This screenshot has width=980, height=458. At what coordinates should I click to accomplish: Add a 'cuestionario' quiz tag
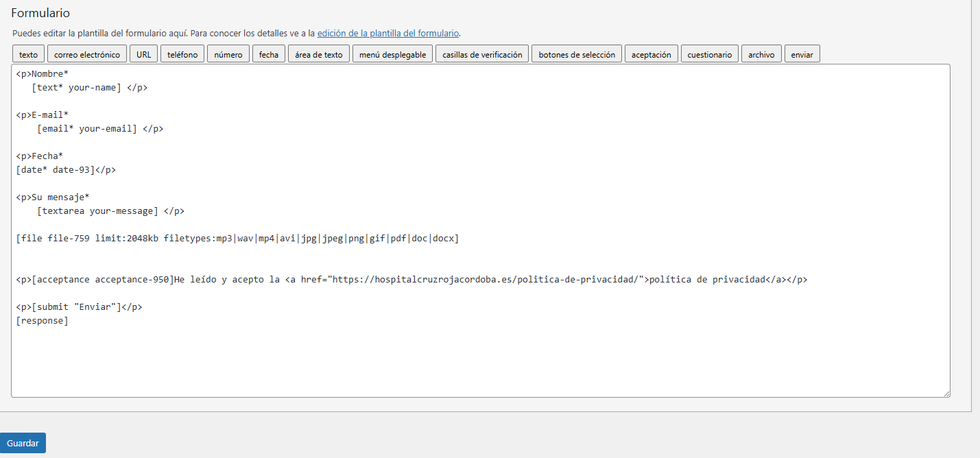pyautogui.click(x=710, y=54)
